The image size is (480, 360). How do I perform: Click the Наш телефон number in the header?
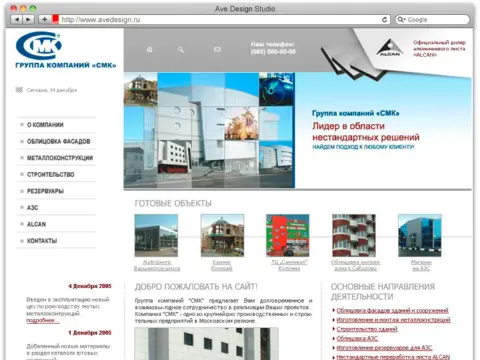(273, 48)
